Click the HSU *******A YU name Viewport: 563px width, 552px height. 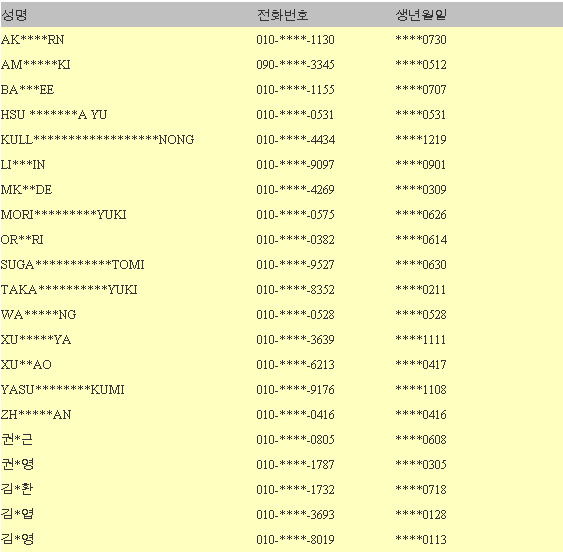[x=54, y=115]
